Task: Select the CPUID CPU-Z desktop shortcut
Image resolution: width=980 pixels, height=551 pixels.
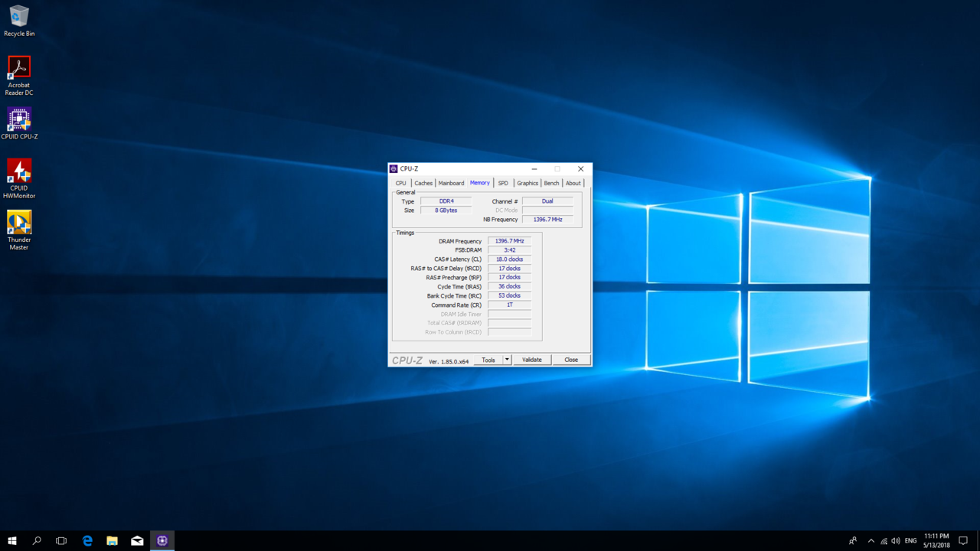Action: point(19,124)
